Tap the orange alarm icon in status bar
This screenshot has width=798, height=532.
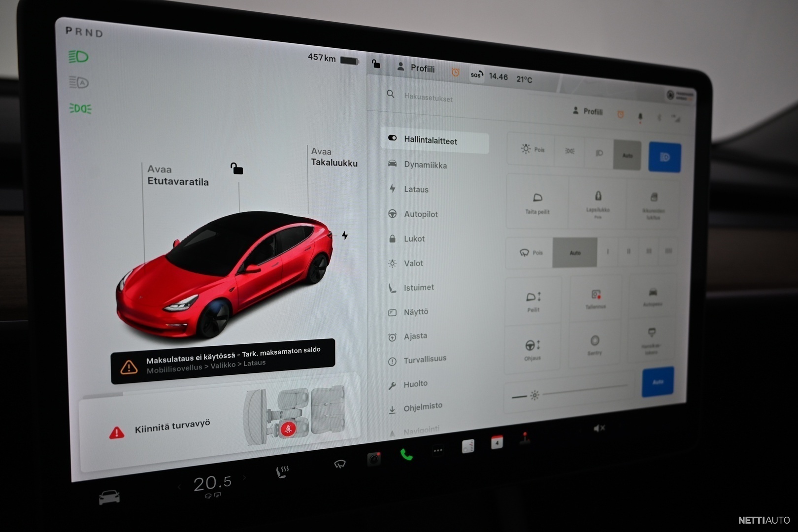pos(456,72)
